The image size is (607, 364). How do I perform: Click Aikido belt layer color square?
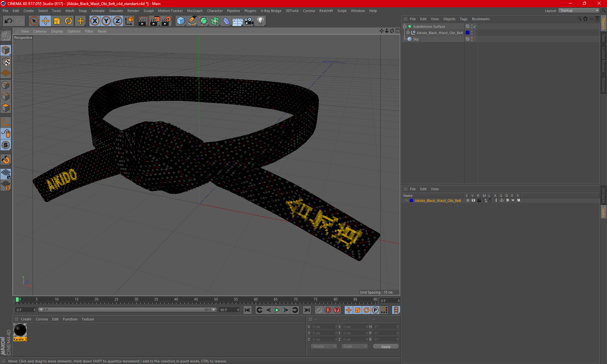tap(411, 201)
